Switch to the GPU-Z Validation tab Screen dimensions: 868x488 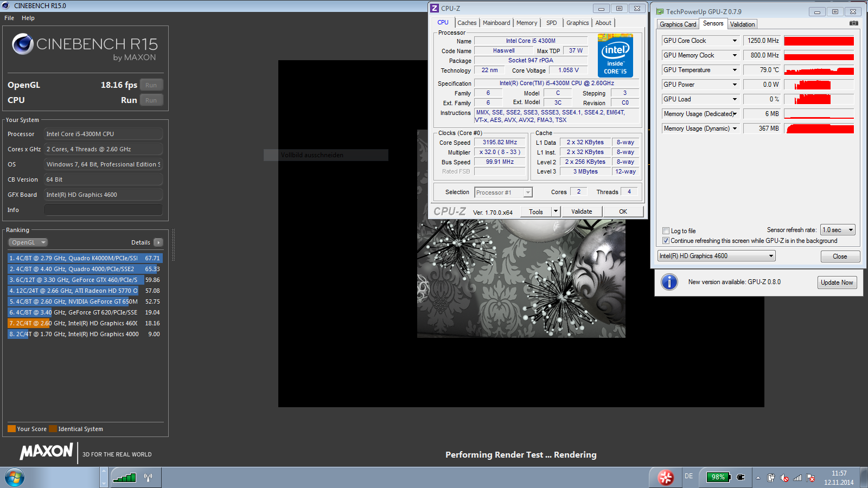click(743, 24)
